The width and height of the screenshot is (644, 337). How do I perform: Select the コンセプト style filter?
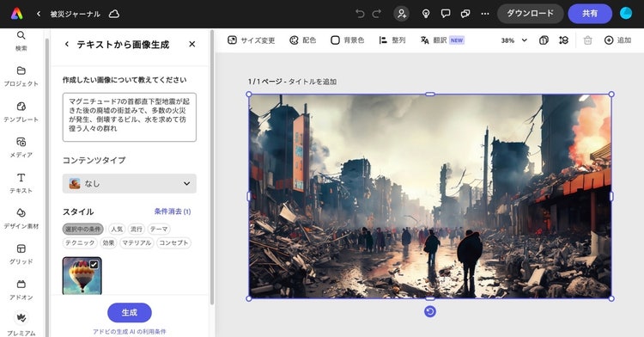tap(173, 243)
